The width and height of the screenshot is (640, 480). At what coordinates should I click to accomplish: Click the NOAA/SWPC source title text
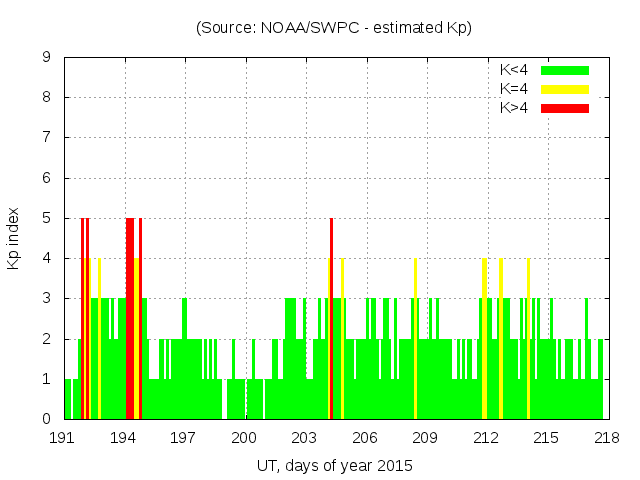[334, 28]
